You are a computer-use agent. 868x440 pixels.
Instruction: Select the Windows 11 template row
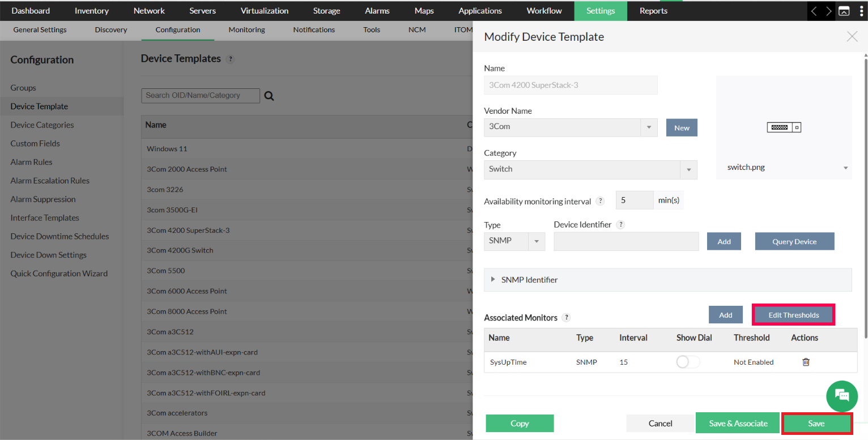click(x=307, y=149)
